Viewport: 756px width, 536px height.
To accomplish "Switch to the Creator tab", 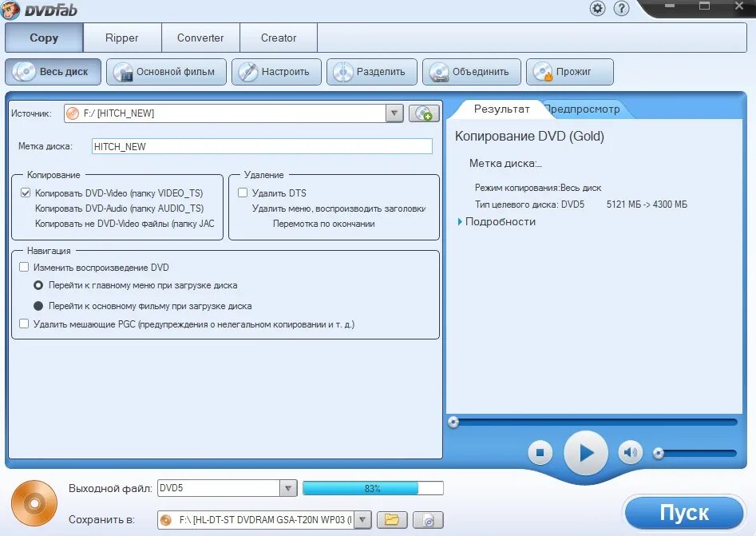I will [x=278, y=38].
